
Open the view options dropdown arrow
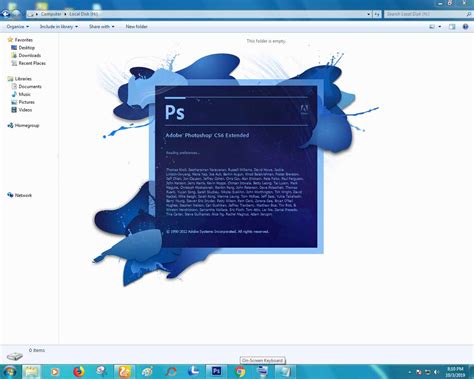click(x=440, y=27)
